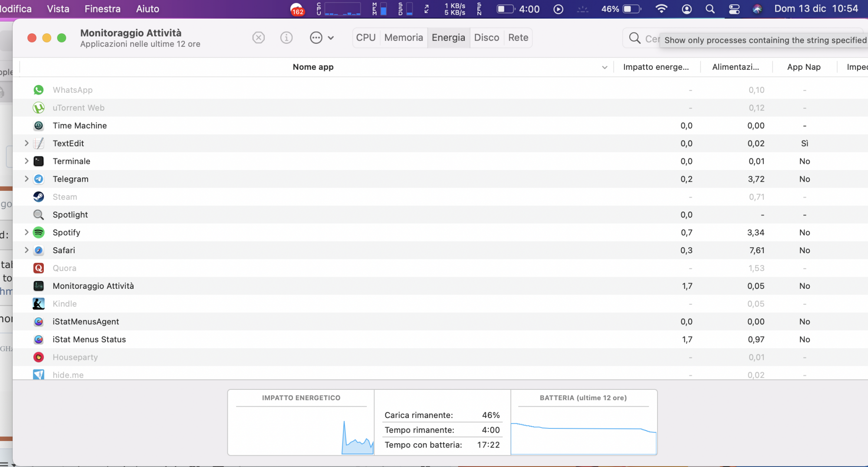Select the Spotlight magnifier icon in the list
This screenshot has height=467, width=868.
pyautogui.click(x=39, y=215)
